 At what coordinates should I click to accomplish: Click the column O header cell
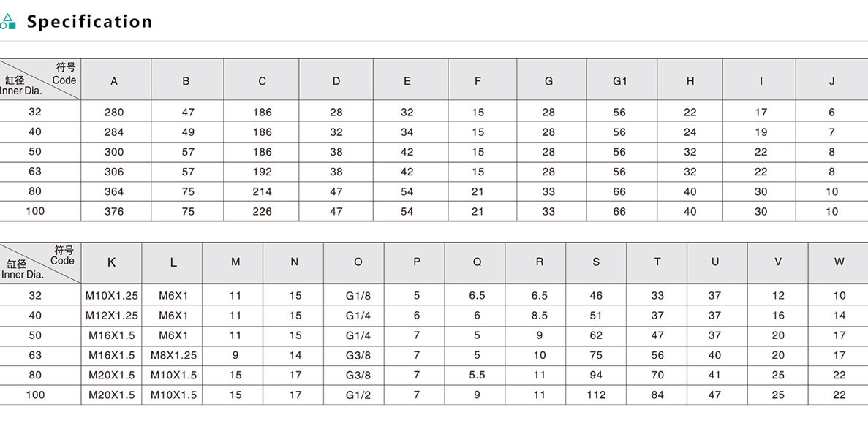click(x=358, y=262)
